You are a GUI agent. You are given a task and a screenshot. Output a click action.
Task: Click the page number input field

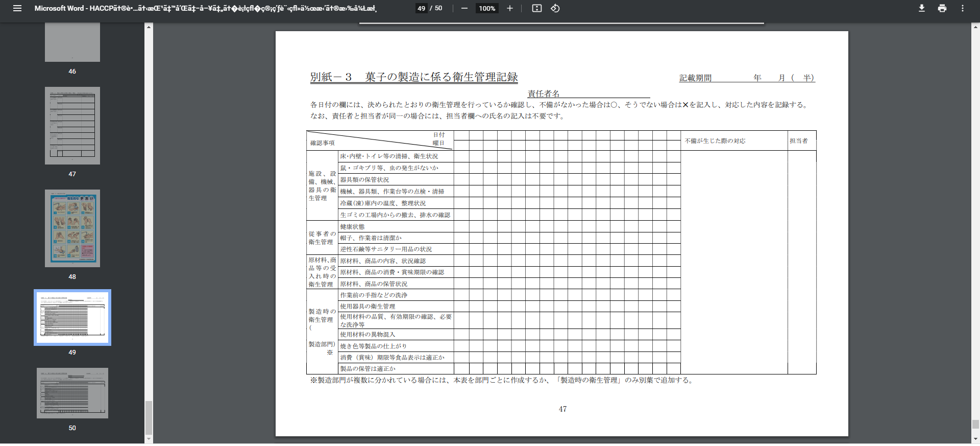pos(421,8)
